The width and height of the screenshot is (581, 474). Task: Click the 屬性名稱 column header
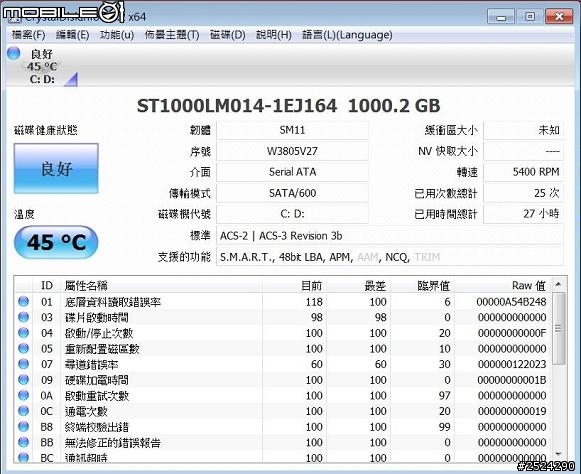[x=162, y=285]
